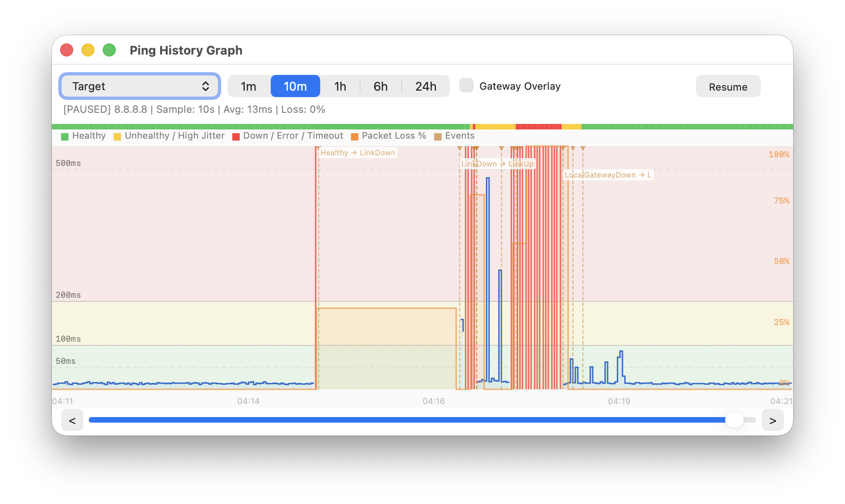Click the 25% packet loss axis label
845x504 pixels.
click(x=782, y=322)
